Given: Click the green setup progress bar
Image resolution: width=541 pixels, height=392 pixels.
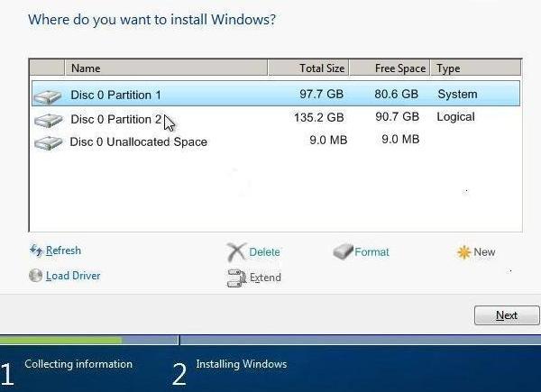Looking at the screenshot, I should coord(60,341).
